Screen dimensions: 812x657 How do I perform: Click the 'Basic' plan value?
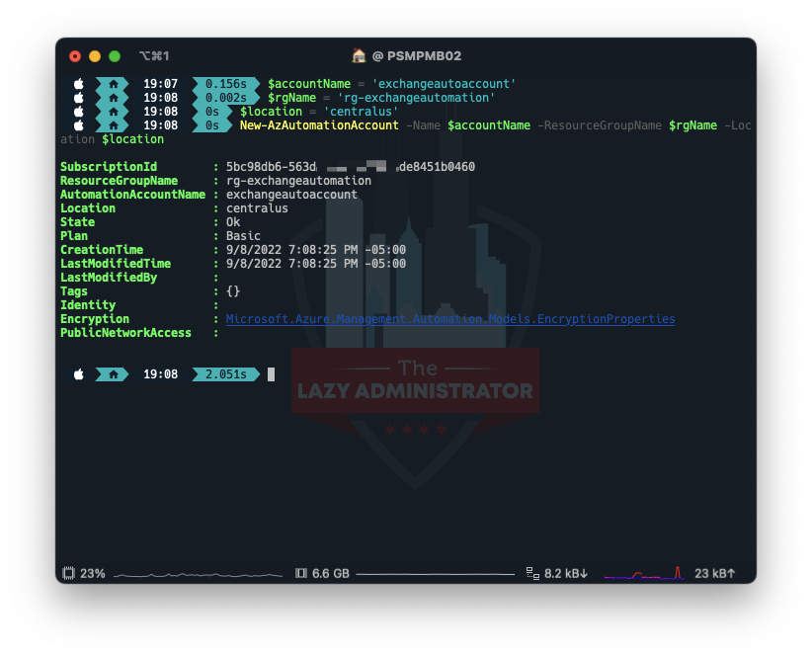coord(243,236)
